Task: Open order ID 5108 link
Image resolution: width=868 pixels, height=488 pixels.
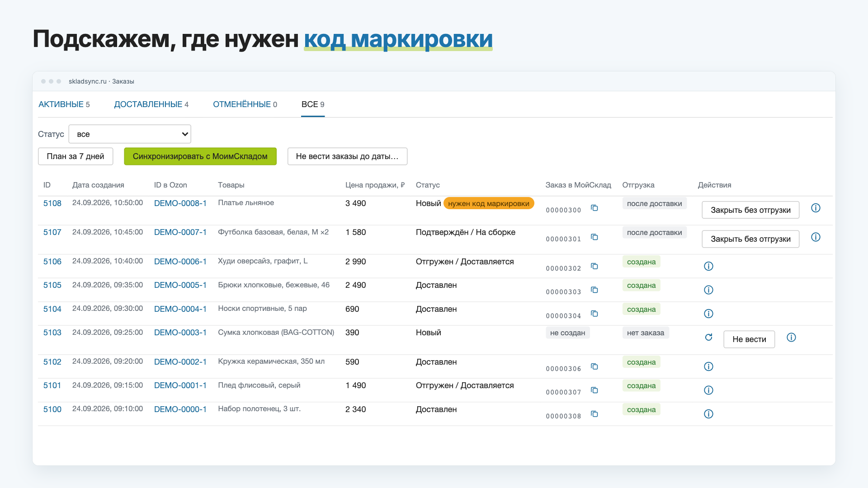Action: click(52, 203)
